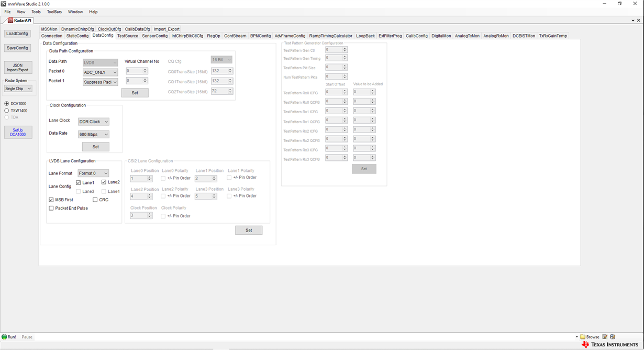
Task: Switch to the CalibDataCfg tab
Action: coord(137,29)
